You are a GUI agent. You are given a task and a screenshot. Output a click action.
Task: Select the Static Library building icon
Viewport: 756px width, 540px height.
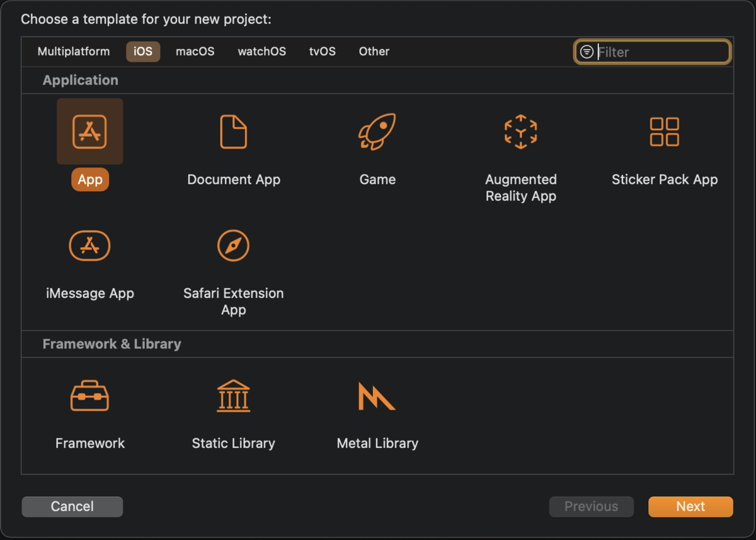coord(233,396)
